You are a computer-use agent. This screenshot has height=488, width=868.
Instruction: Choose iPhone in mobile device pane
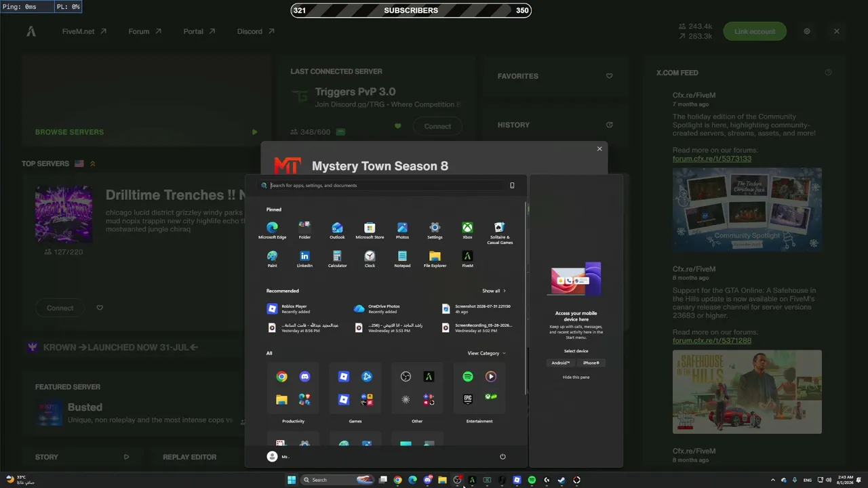591,363
